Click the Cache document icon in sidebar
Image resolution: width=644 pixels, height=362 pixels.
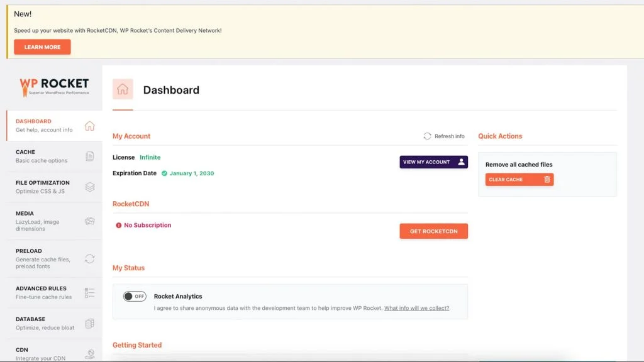point(89,156)
